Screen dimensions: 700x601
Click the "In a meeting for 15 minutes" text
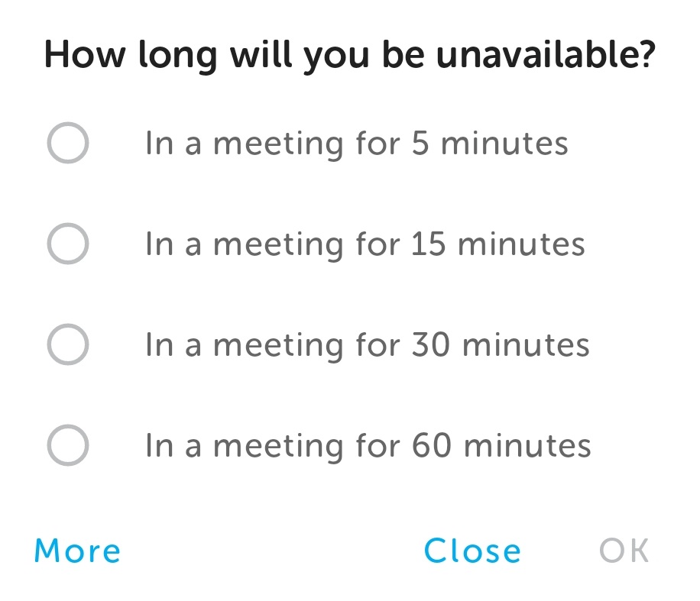click(x=365, y=244)
